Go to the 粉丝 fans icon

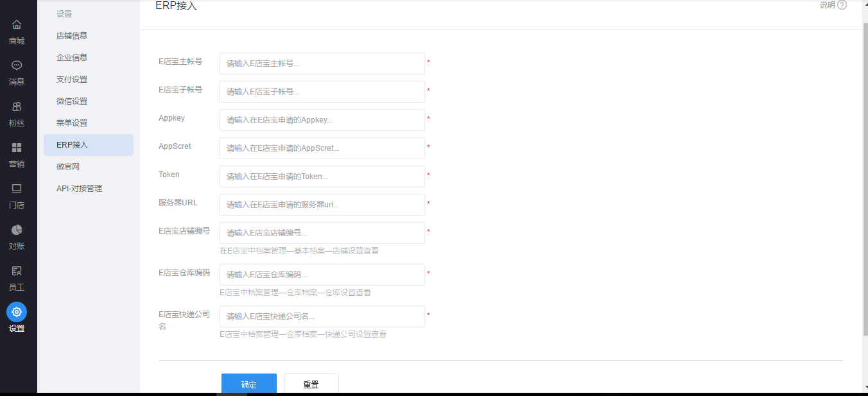tap(17, 107)
